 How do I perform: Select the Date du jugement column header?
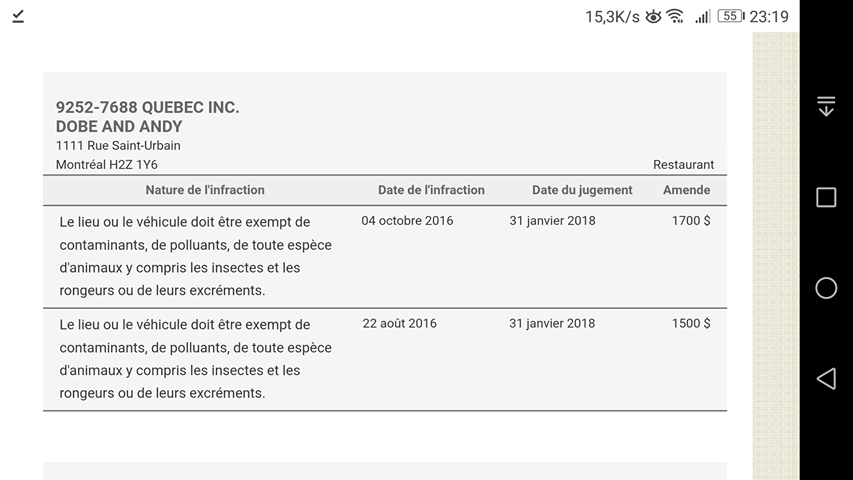pos(582,190)
